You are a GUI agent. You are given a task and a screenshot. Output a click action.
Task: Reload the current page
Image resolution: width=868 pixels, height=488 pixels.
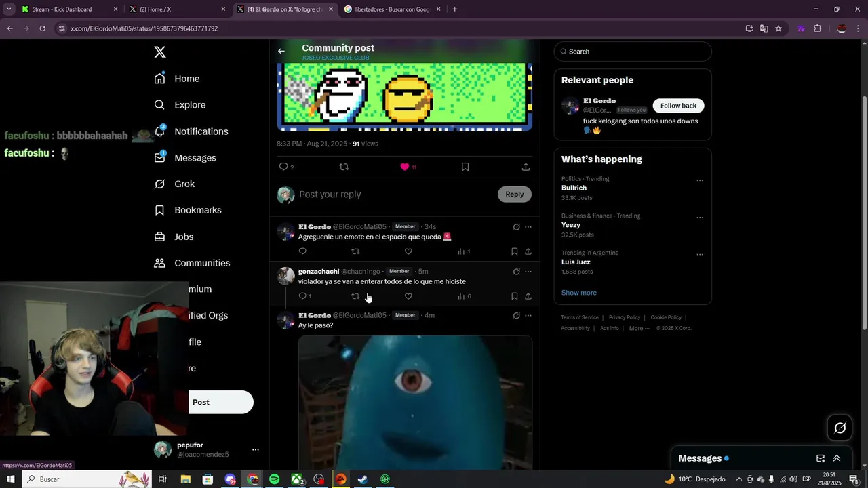click(x=42, y=28)
